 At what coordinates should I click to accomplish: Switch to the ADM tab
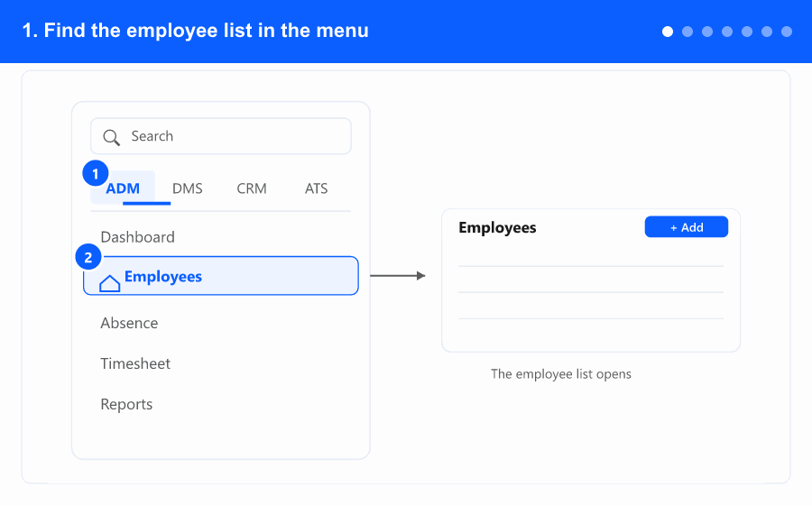click(123, 188)
